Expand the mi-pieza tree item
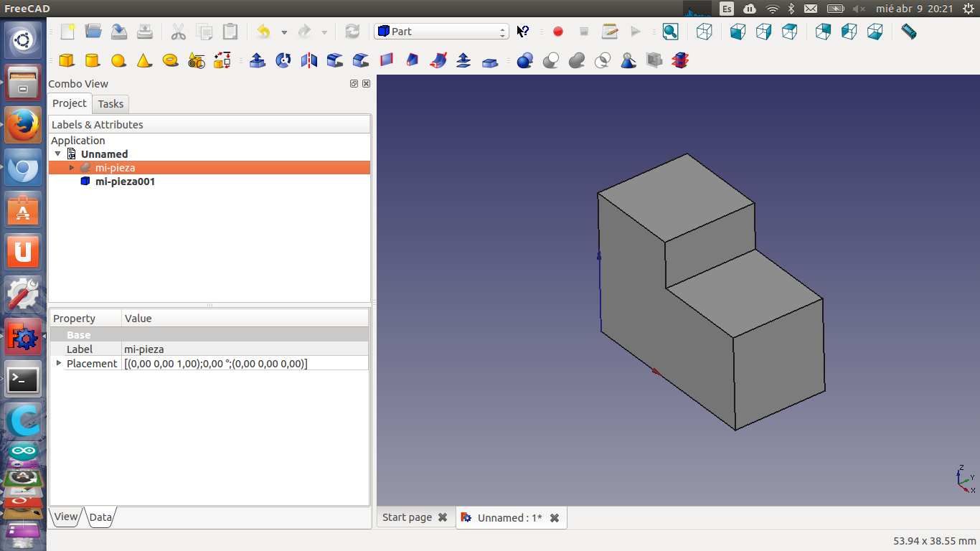The height and width of the screenshot is (551, 980). 72,168
